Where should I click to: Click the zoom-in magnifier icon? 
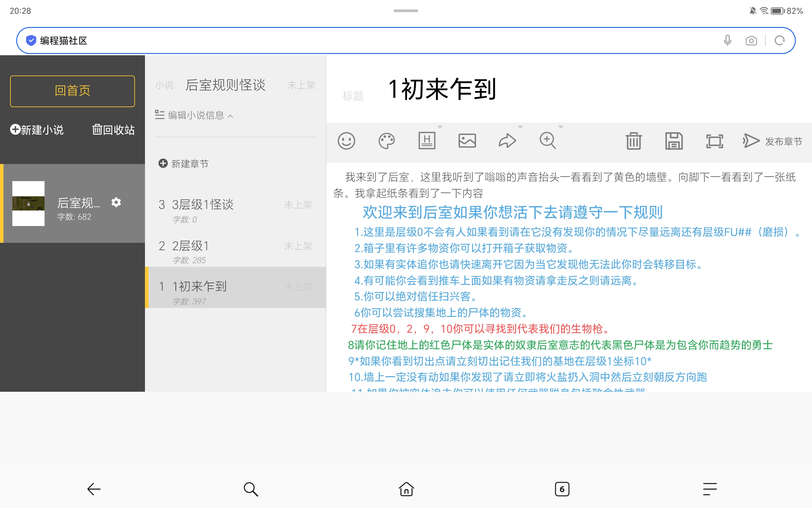coord(547,141)
